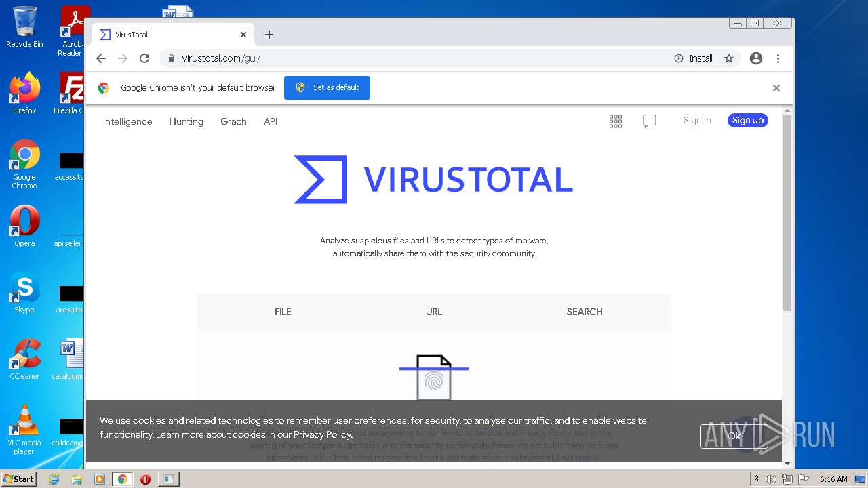Select the CCleaner desktop shortcut
Image resolution: width=868 pixels, height=488 pixels.
(x=24, y=359)
